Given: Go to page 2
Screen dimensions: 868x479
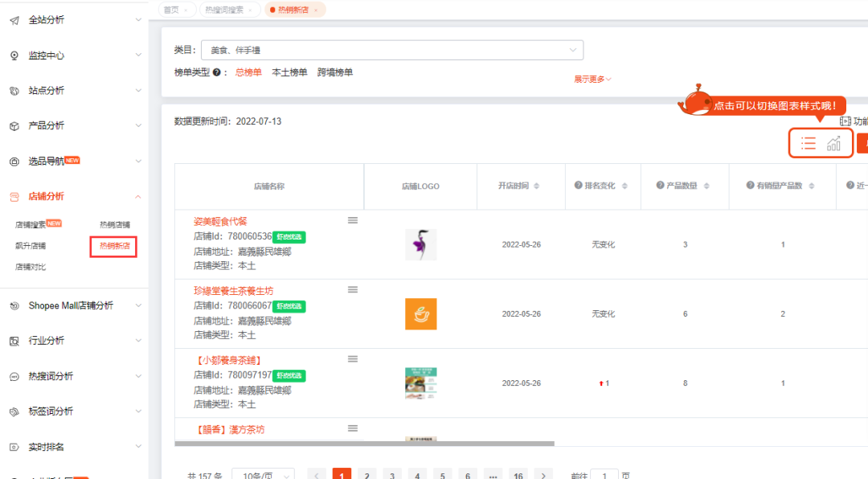Looking at the screenshot, I should (367, 475).
